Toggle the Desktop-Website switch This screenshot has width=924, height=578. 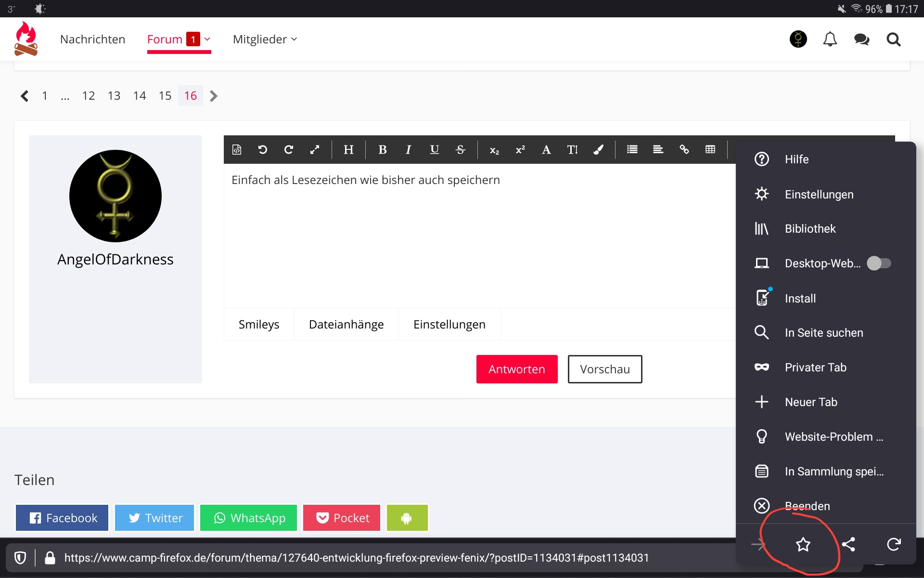(879, 263)
